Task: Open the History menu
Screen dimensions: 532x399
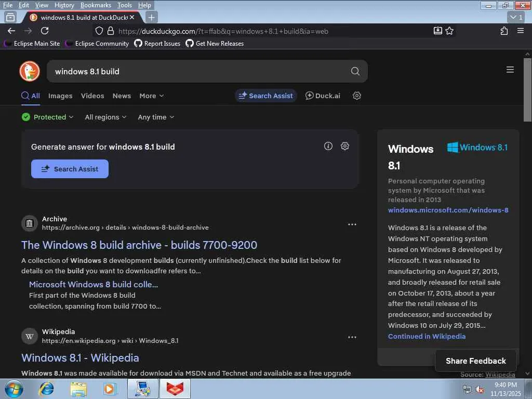Action: pyautogui.click(x=64, y=5)
